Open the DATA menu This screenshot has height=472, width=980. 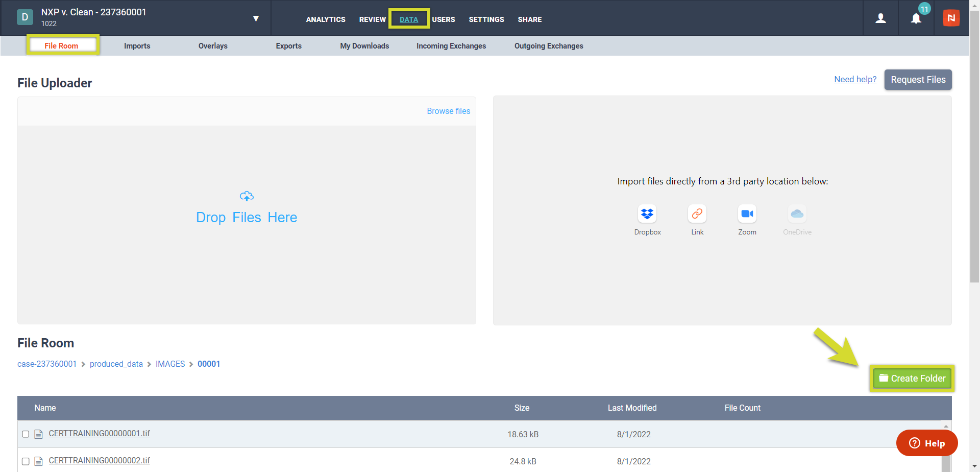click(409, 19)
